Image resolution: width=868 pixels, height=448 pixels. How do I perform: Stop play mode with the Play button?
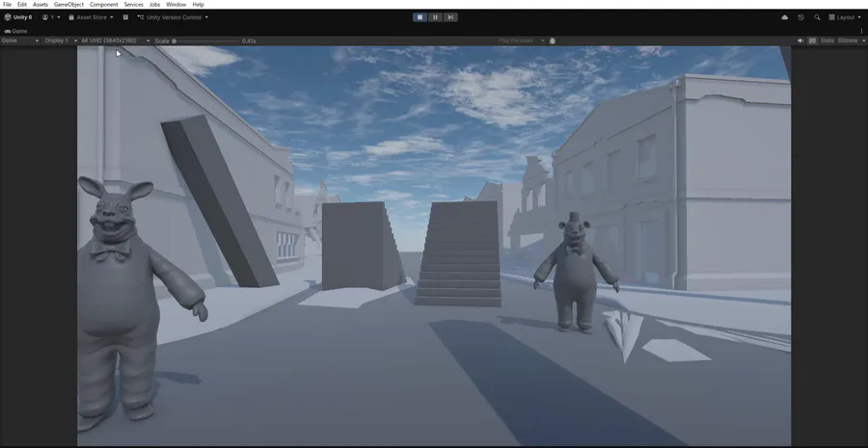pos(420,17)
